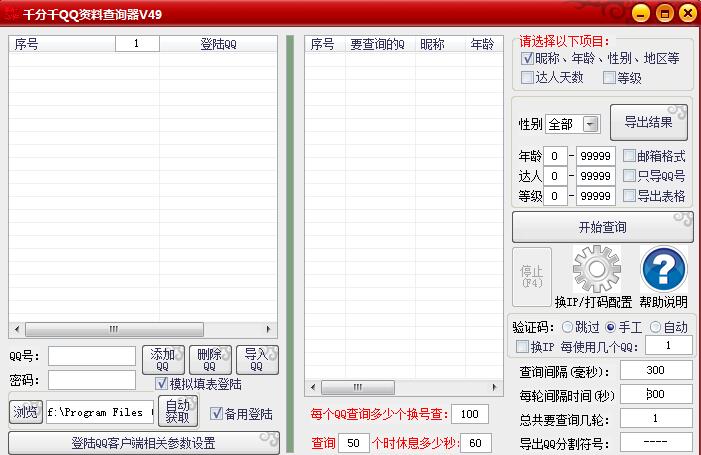Open the 帮助说明 question mark icon
Screen dimensions: 701x455
(x=663, y=270)
